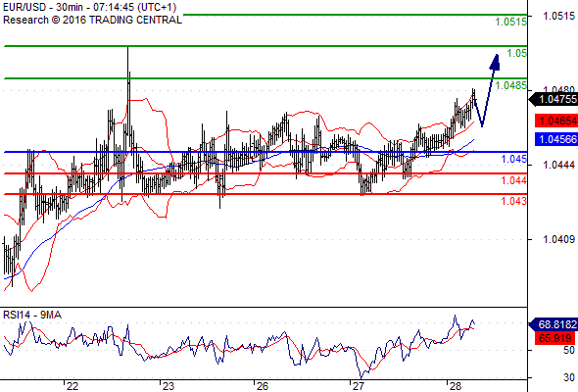Screen dimensions: 578x392
Task: Click the red 1.044 support label
Action: (x=514, y=180)
